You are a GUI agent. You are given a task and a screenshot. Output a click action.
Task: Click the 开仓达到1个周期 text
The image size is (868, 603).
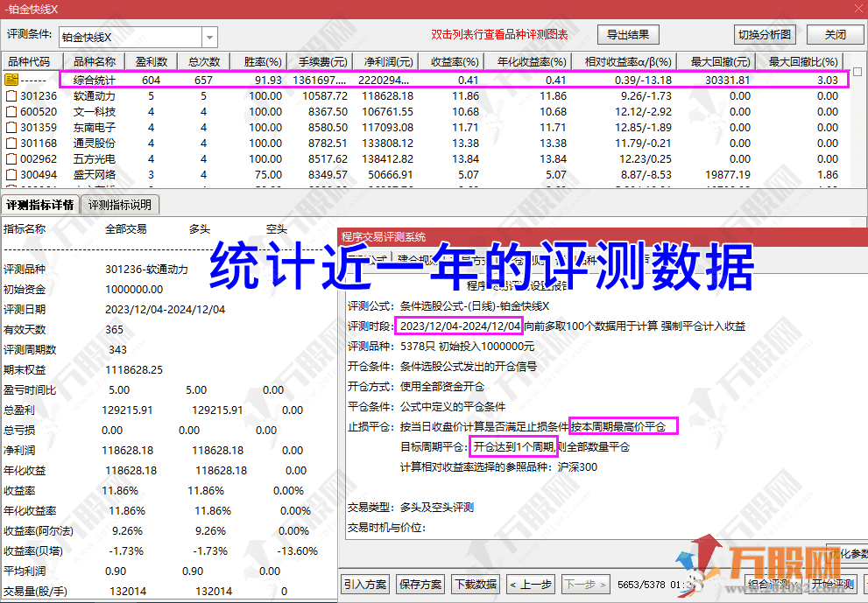click(x=514, y=446)
